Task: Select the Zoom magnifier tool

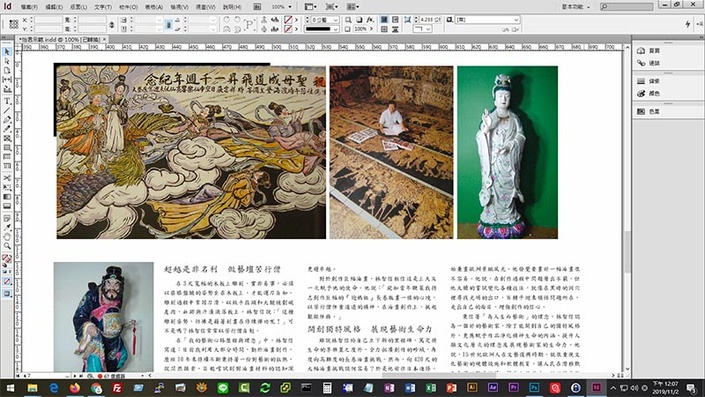Action: point(7,246)
